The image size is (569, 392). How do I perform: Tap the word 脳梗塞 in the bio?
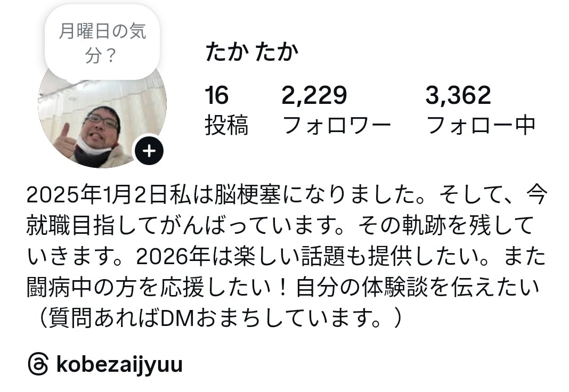pyautogui.click(x=248, y=195)
